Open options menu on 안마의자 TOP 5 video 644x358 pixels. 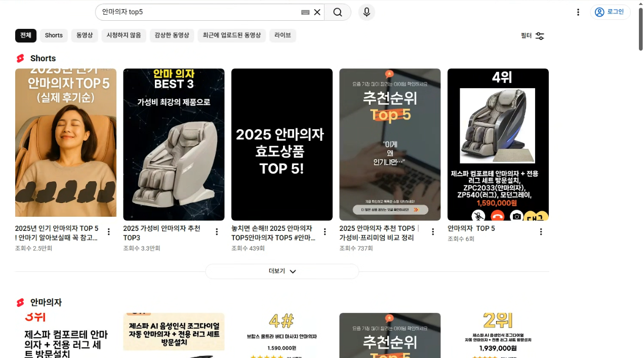[x=541, y=231]
